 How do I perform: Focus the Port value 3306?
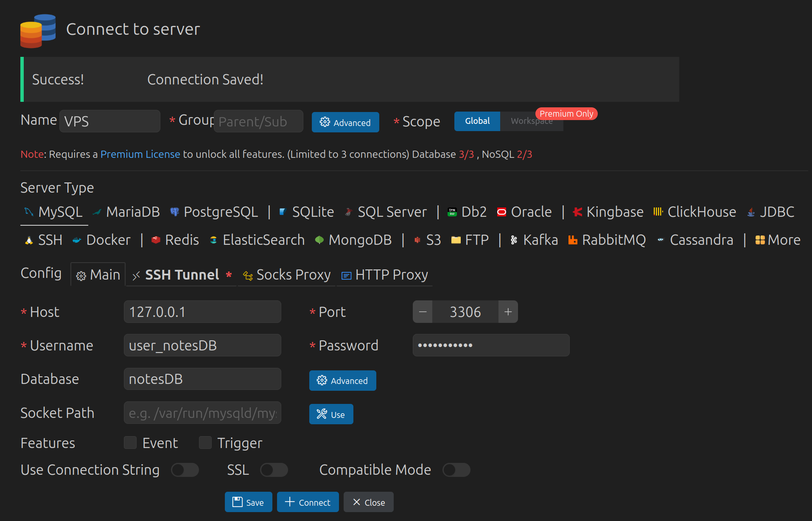(x=465, y=312)
